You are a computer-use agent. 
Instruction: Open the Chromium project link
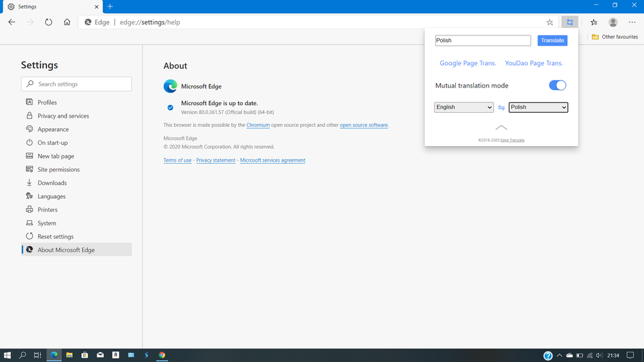[258, 125]
